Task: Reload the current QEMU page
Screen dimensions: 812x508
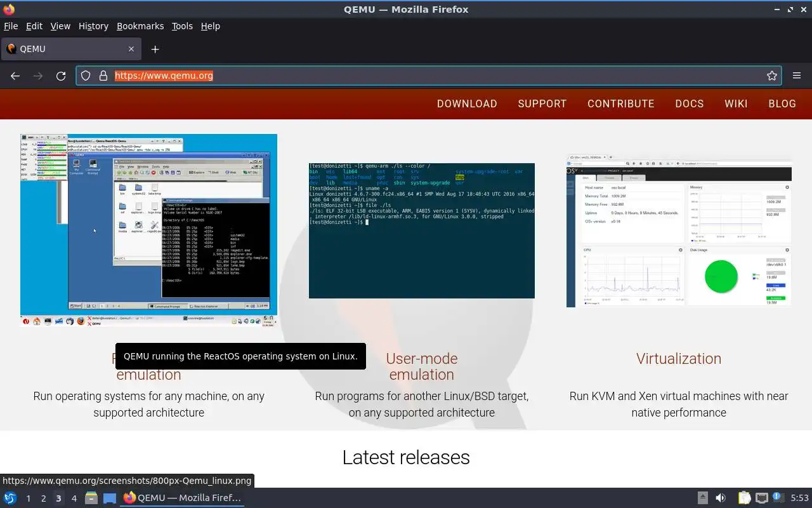Action: (61, 76)
